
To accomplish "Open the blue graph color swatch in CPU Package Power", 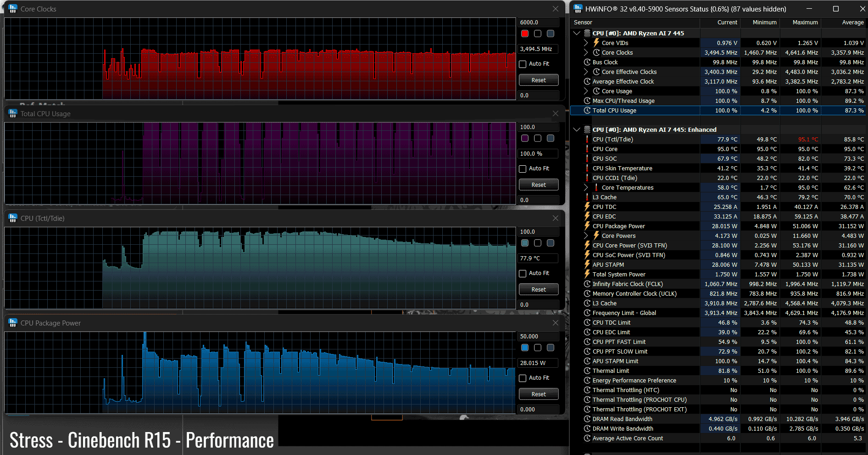I will pos(525,348).
